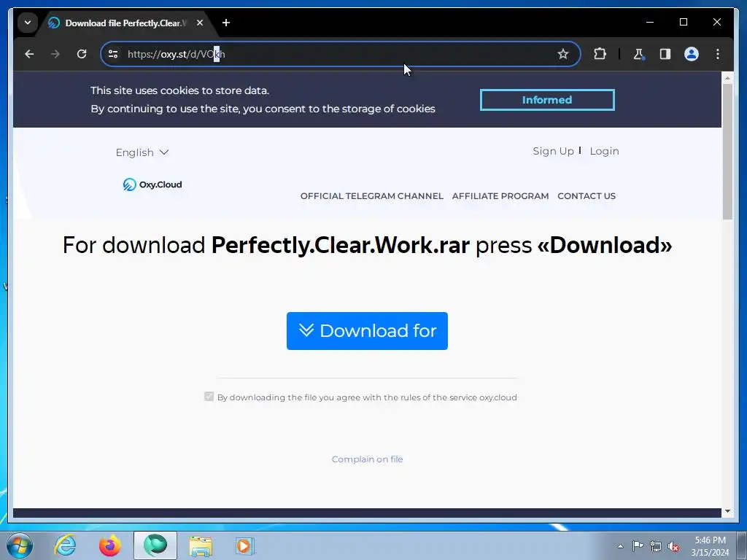Open CONTACT US menu item
The height and width of the screenshot is (560, 747).
(587, 196)
